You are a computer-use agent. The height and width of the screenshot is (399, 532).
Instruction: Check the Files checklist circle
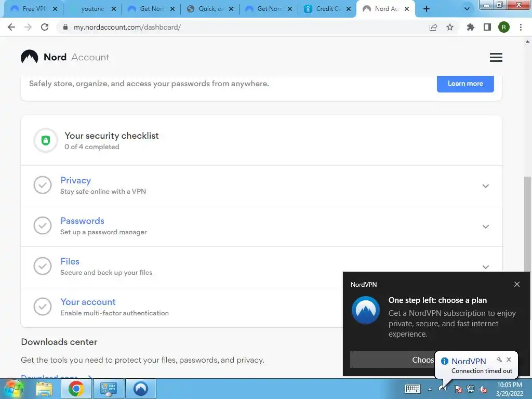pyautogui.click(x=43, y=266)
